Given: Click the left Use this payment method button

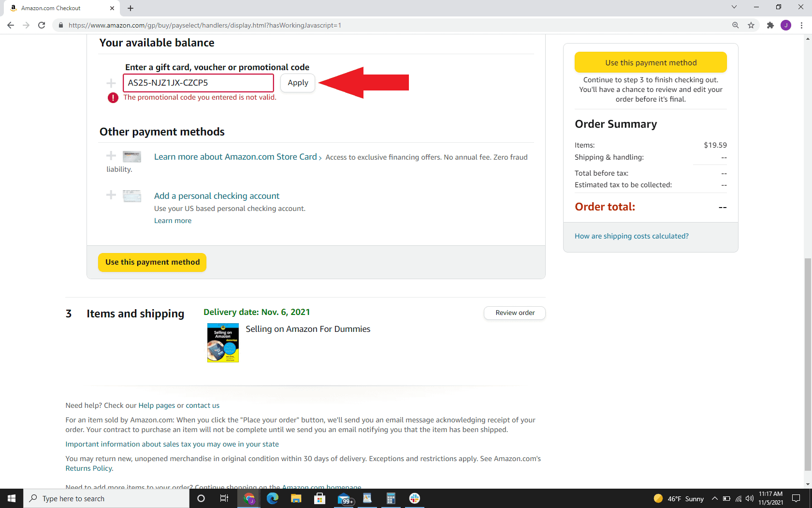Looking at the screenshot, I should 152,262.
